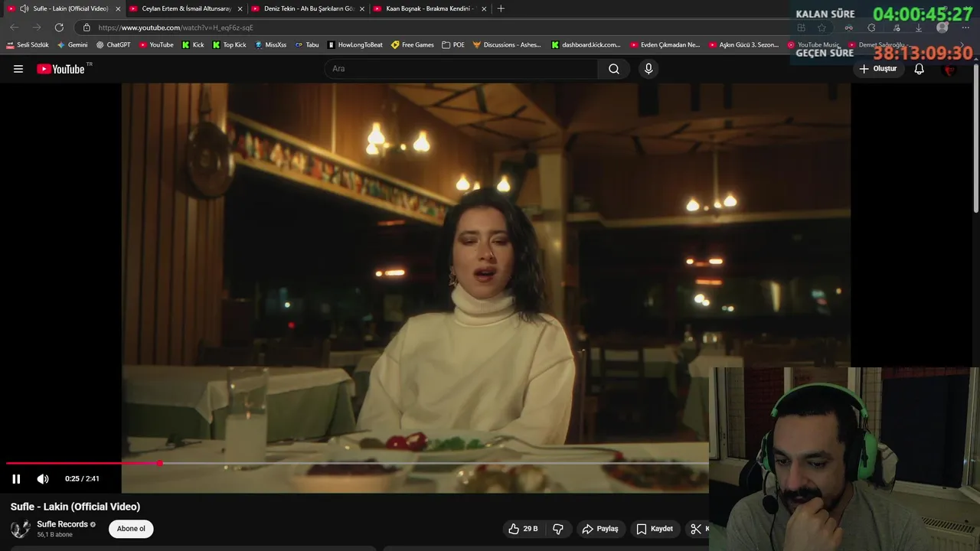Open the YouTube bookmark
This screenshot has width=980, height=551.
(x=156, y=45)
